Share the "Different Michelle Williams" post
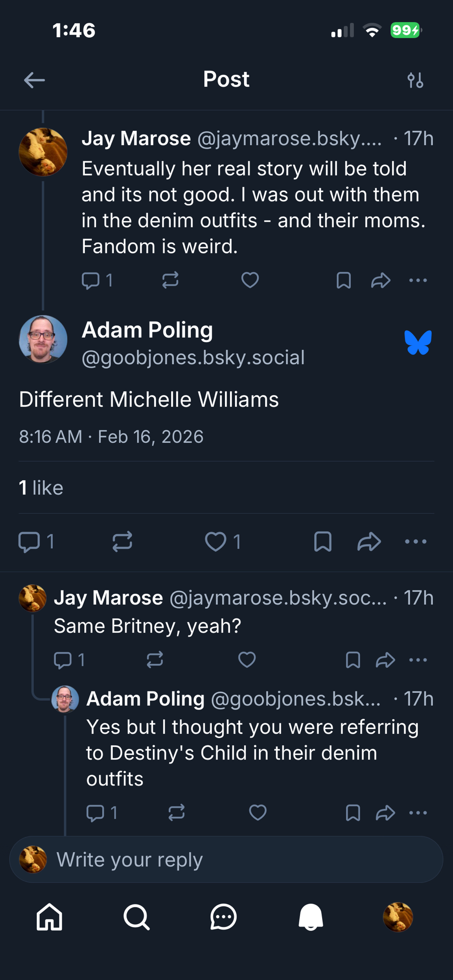 pyautogui.click(x=369, y=541)
